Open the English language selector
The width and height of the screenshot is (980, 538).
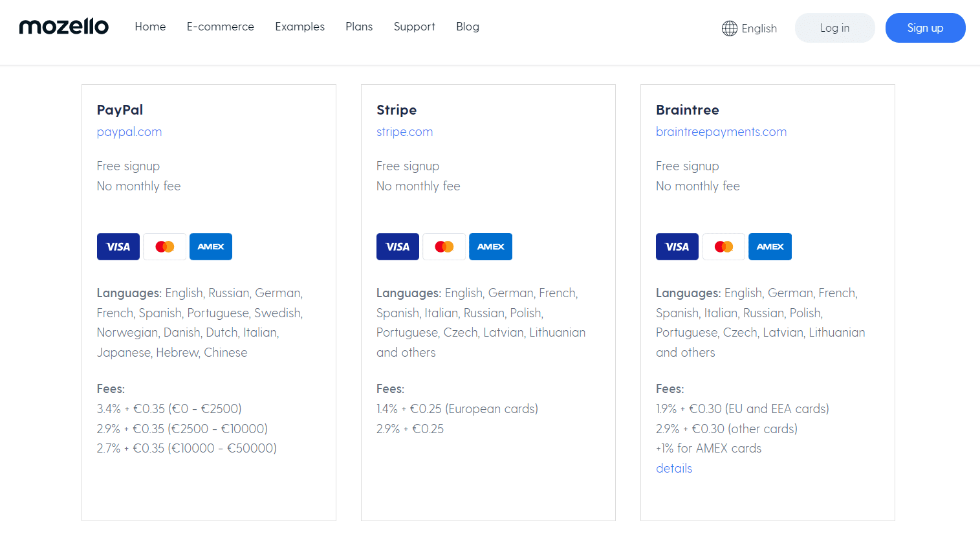point(750,28)
